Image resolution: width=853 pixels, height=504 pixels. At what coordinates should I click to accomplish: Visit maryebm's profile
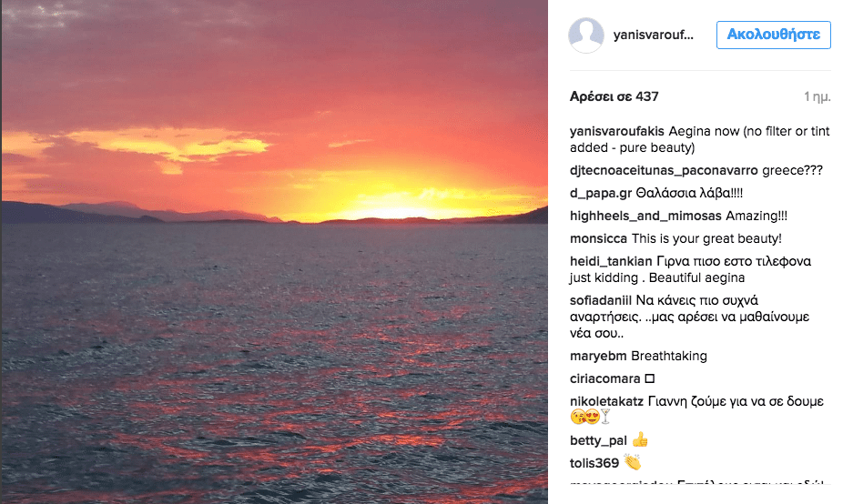pyautogui.click(x=598, y=356)
